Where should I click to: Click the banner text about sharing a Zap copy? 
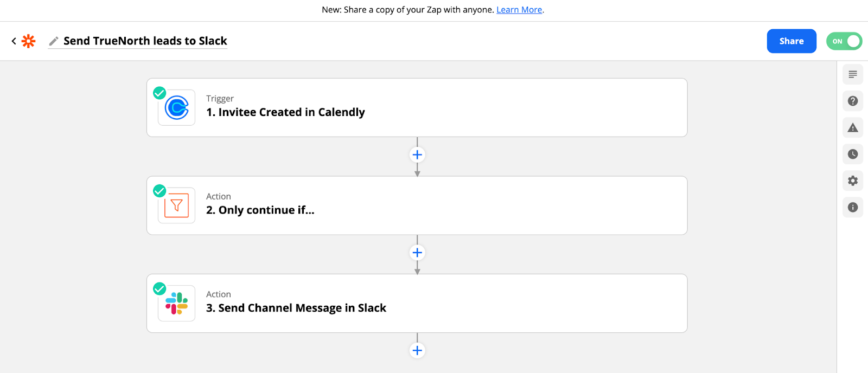point(408,10)
